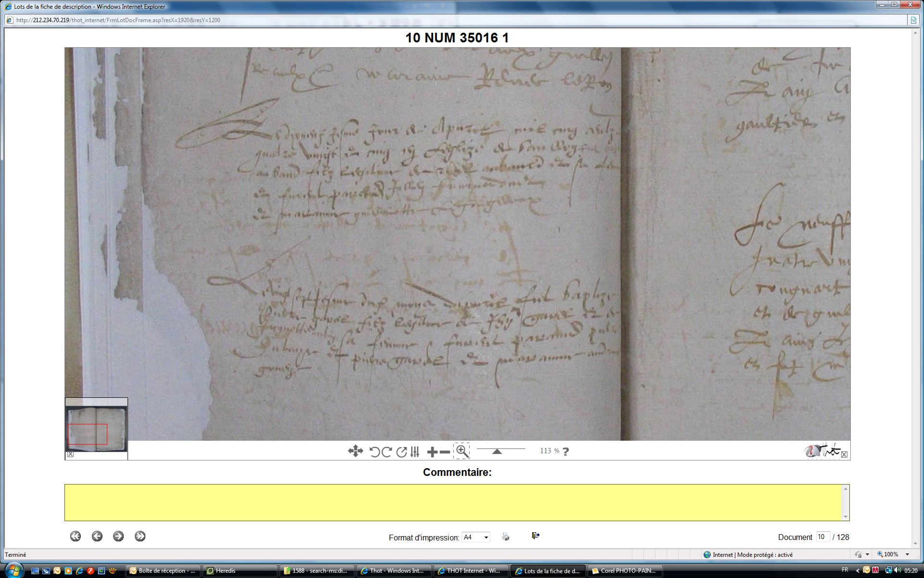The height and width of the screenshot is (578, 924).
Task: Click the exit door icon
Action: pyautogui.click(x=535, y=536)
